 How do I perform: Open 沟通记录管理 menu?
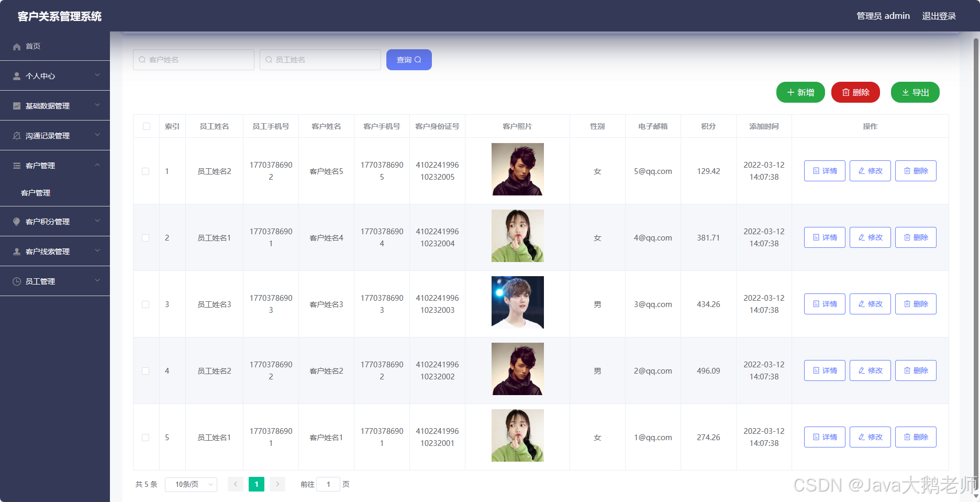coord(55,136)
